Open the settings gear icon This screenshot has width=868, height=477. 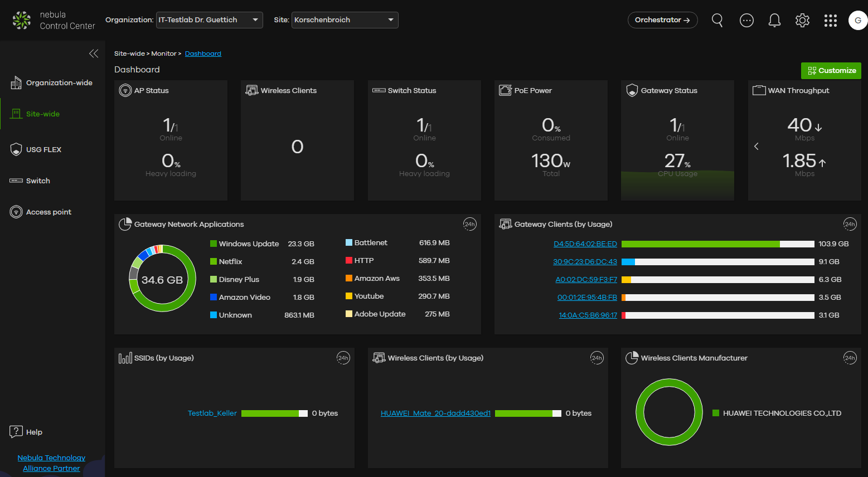point(802,21)
